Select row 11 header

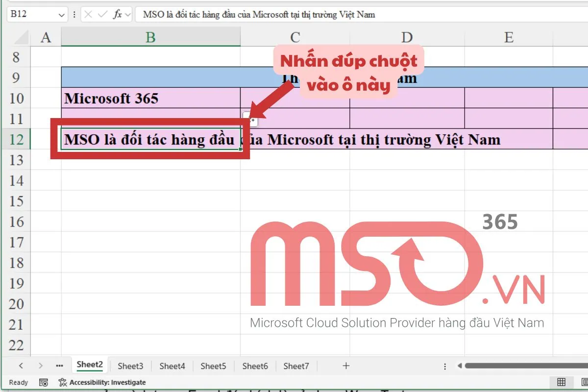tap(17, 119)
